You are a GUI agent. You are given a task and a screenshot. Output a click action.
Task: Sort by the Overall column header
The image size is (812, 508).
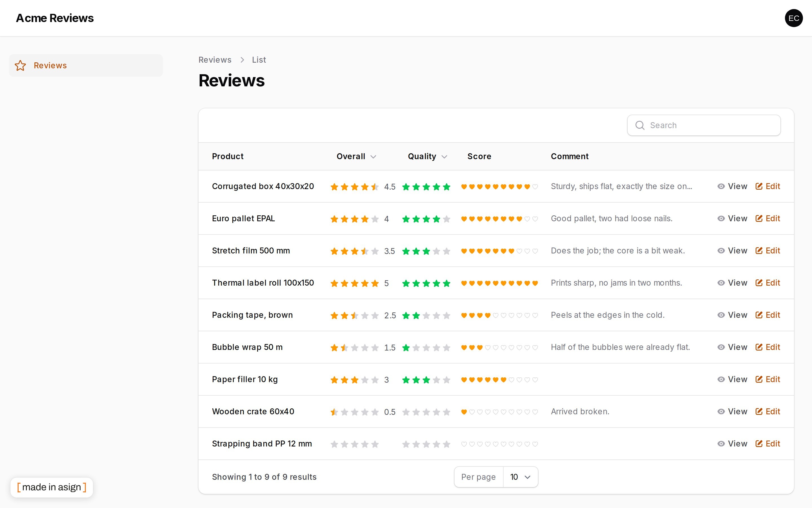point(356,157)
